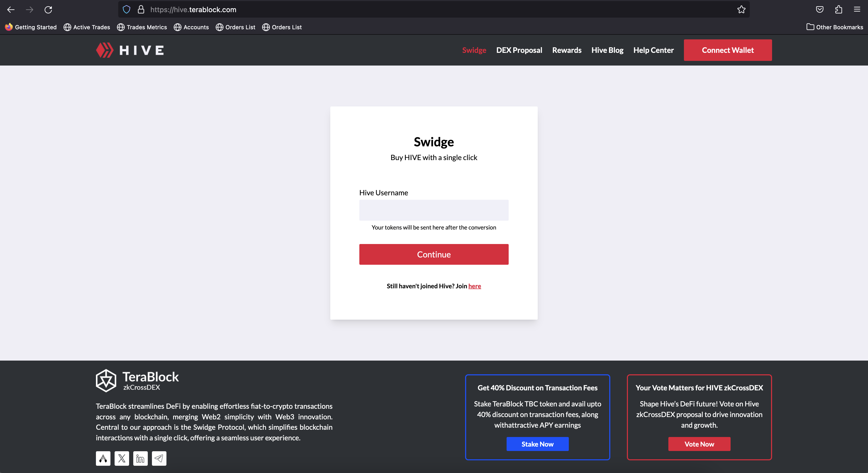Screen dimensions: 868x473
Task: Open the Firefox hamburger menu
Action: (857, 9)
